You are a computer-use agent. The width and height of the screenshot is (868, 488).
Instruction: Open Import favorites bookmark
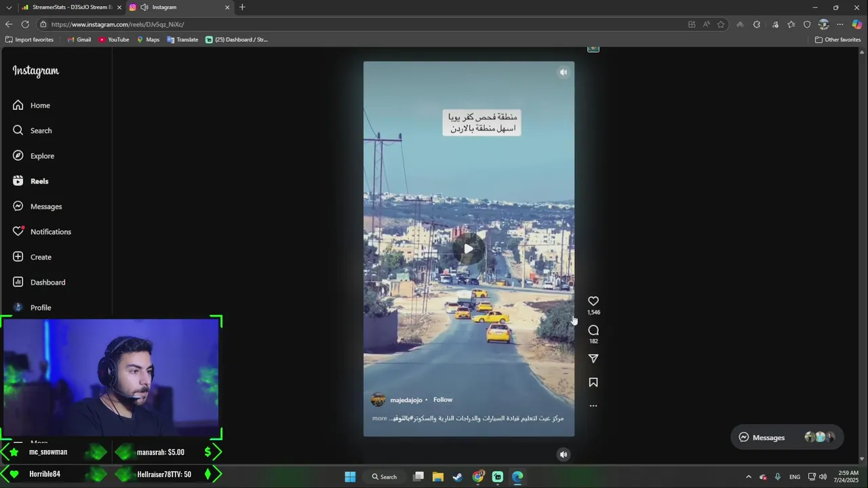click(29, 40)
